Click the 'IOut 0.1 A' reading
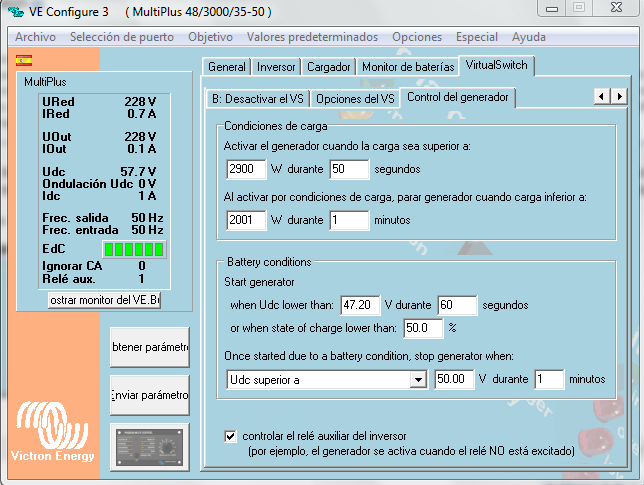Screen dimensions: 644x485 [x=99, y=149]
